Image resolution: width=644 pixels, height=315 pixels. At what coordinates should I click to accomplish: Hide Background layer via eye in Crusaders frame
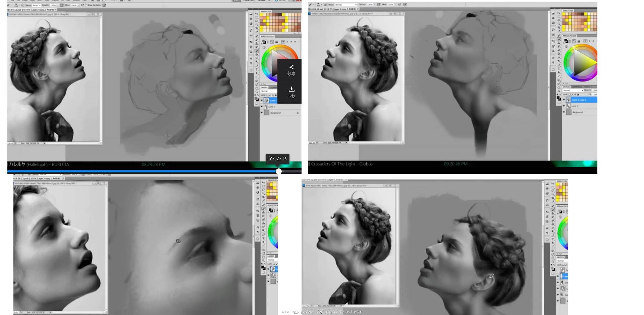pos(564,112)
